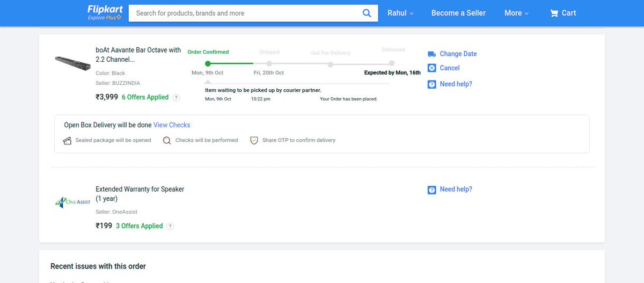Click the magnifier icon for checks performed

pyautogui.click(x=167, y=141)
